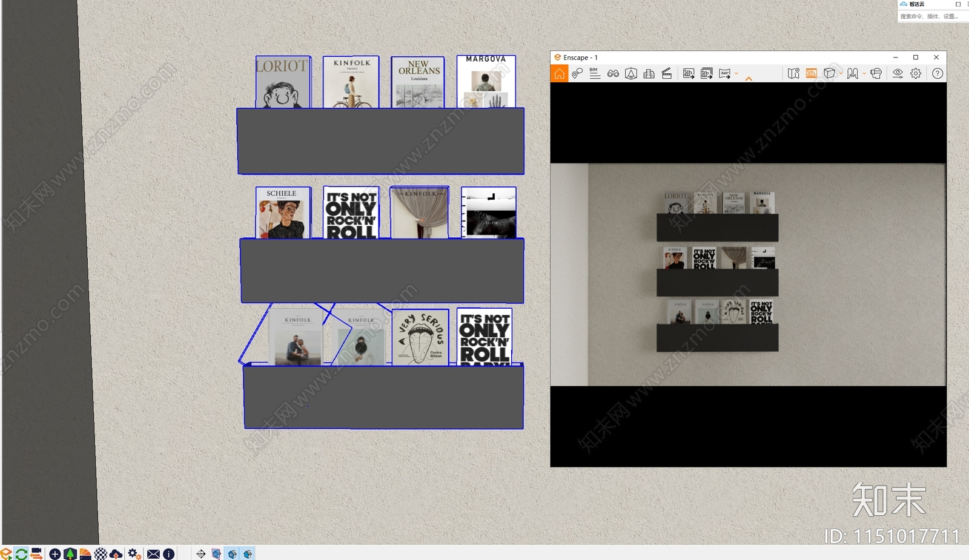Toggle the first highlighted blue house icon

point(232,553)
